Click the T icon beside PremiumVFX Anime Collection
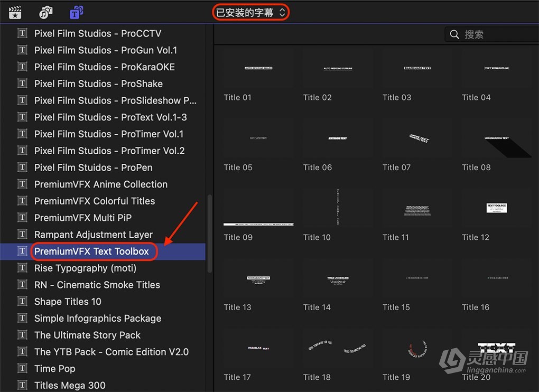Viewport: 539px width, 392px height. (x=22, y=184)
